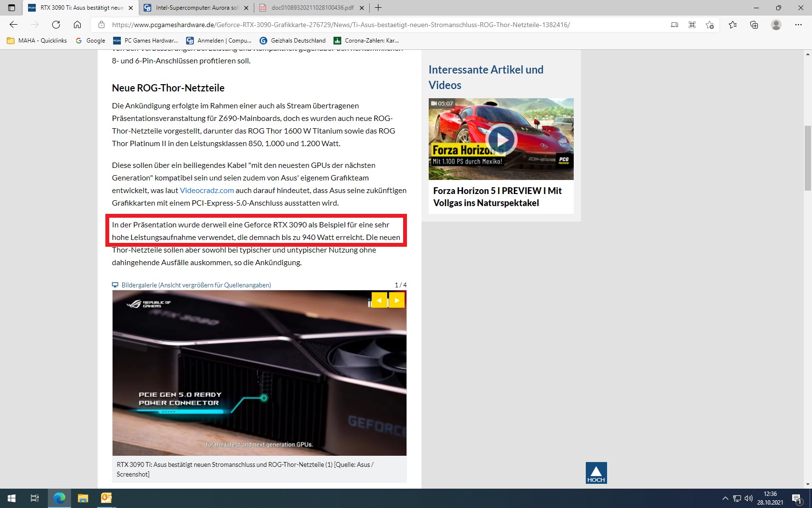Open the volume tray icon

[x=749, y=498]
